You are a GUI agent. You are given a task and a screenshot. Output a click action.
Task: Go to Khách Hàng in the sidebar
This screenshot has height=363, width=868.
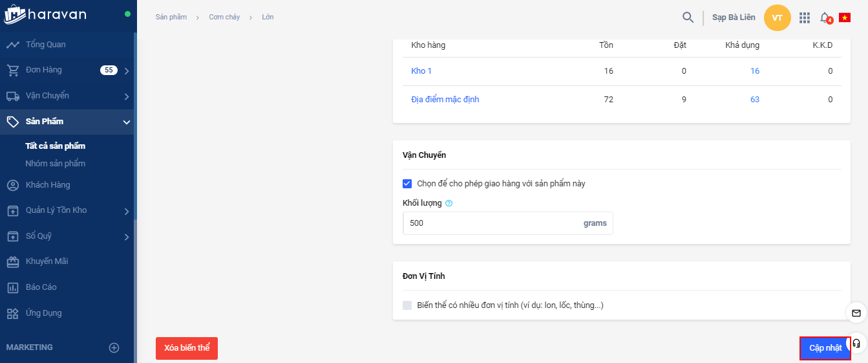point(48,185)
